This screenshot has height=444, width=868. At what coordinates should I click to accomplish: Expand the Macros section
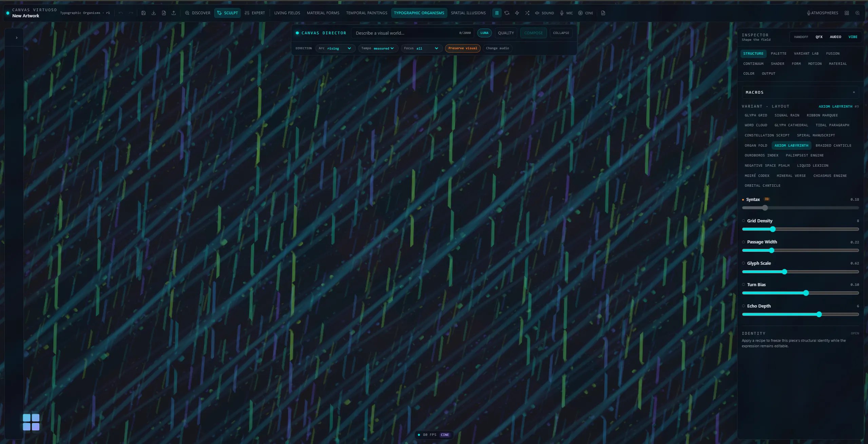pos(800,92)
